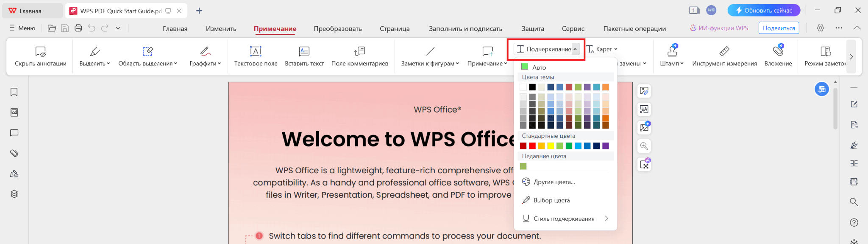Close the WPS PDF Quick Start Guide tab
Image resolution: width=868 pixels, height=244 pixels.
coord(179,11)
